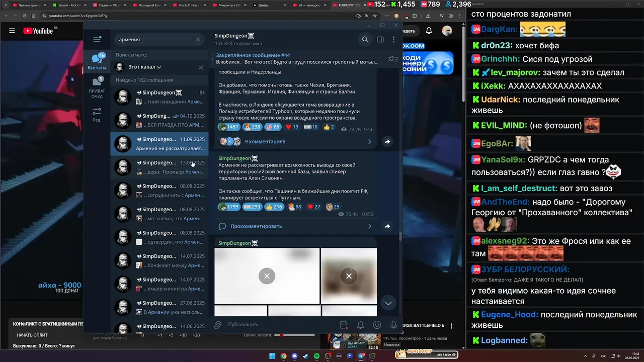Screen dimensions: 644x362
Task: Select search result dated 27.06.2025
Action: pos(159,307)
